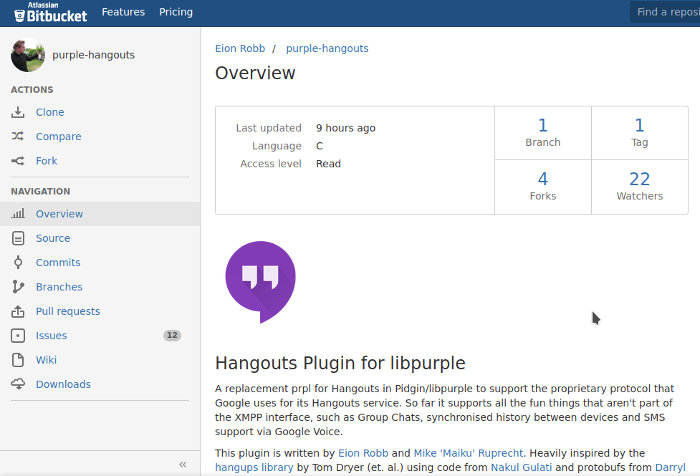This screenshot has width=700, height=476.
Task: Go to Source in navigation
Action: pos(53,238)
